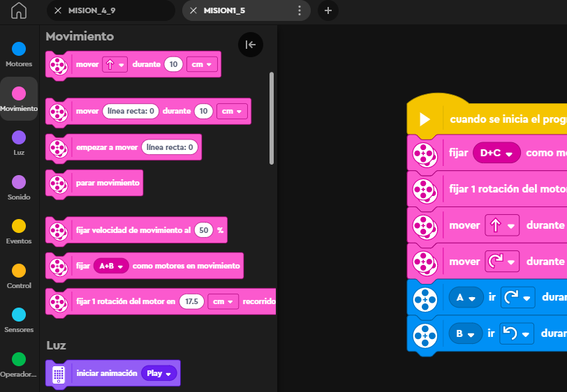Collapse the block palette panel
Screen dimensions: 567x392
(251, 45)
